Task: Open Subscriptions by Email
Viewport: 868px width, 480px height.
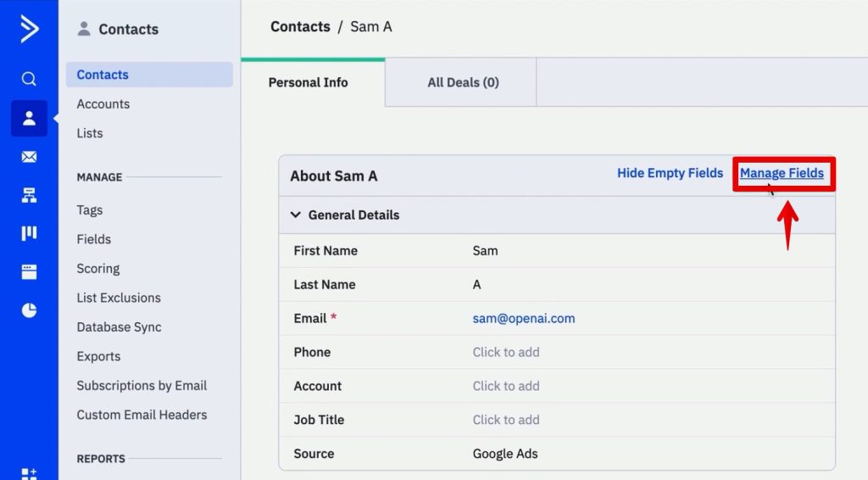Action: [142, 386]
